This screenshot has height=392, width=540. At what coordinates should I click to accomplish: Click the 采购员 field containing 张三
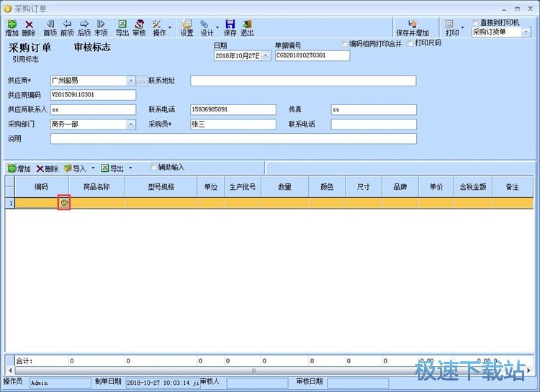pyautogui.click(x=233, y=124)
